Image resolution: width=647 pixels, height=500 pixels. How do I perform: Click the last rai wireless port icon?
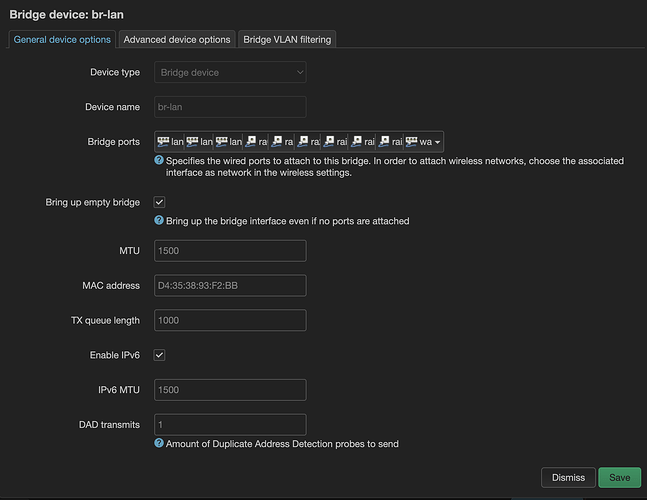coord(384,142)
